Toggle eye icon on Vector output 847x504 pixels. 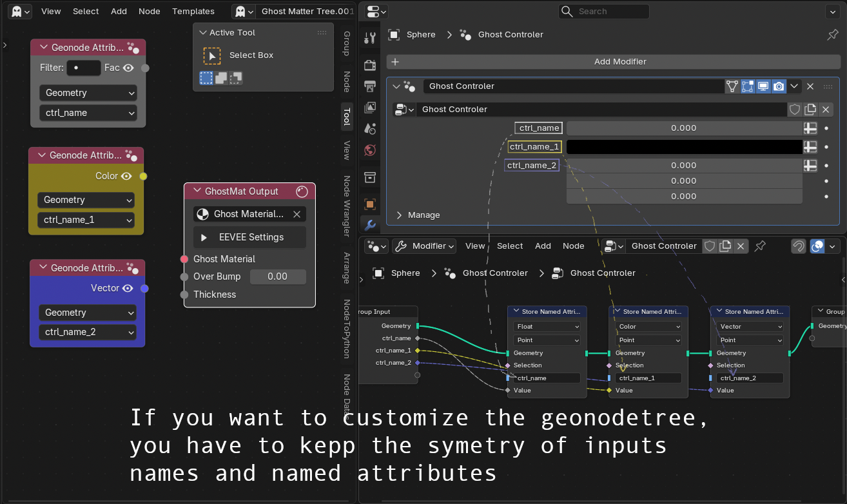[128, 288]
